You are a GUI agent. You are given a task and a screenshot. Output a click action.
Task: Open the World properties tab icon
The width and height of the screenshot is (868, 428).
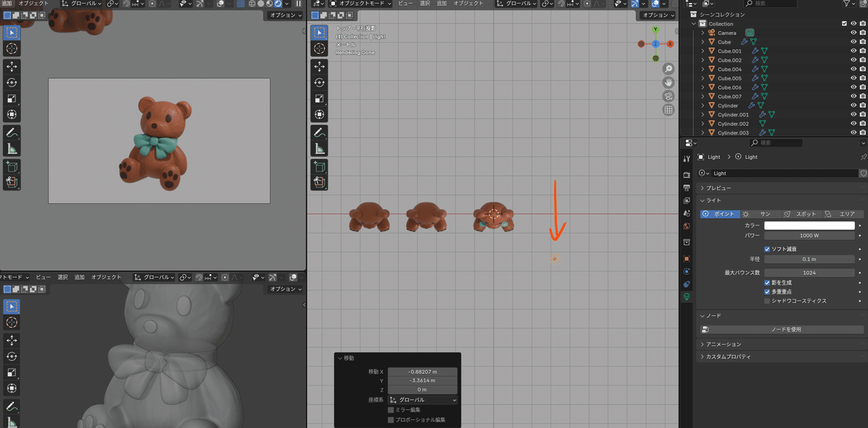click(x=686, y=225)
